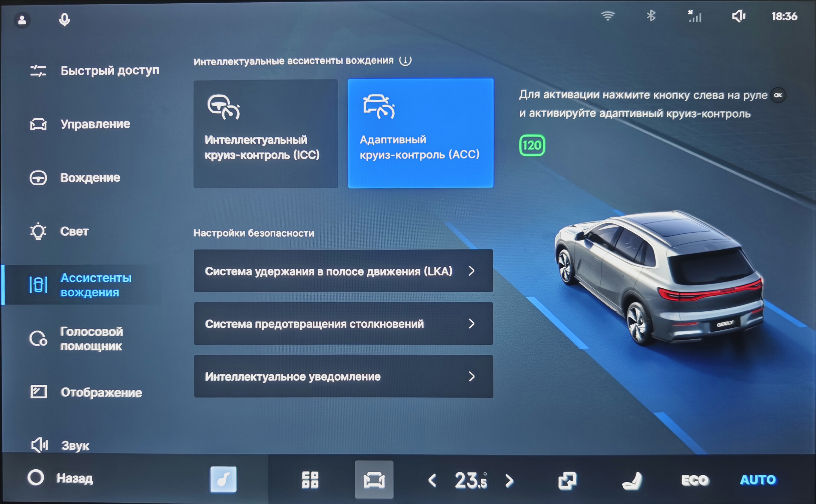Image resolution: width=816 pixels, height=504 pixels.
Task: Open vehicle settings car icon in dock
Action: click(374, 480)
